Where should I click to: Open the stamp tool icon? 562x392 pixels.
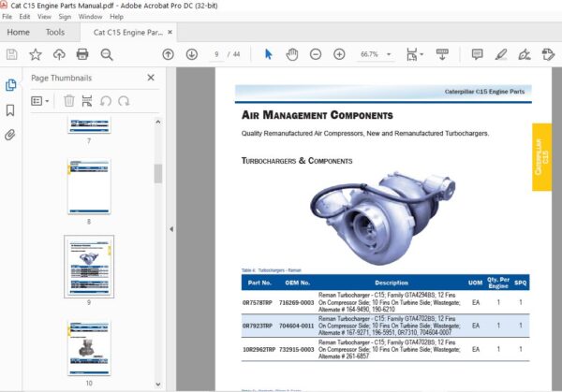coord(548,54)
